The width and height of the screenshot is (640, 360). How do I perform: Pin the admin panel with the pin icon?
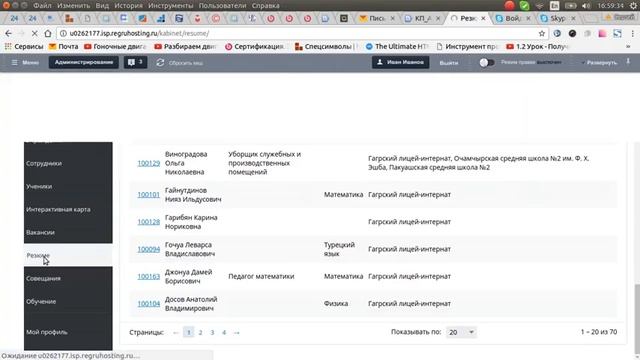pyautogui.click(x=628, y=62)
